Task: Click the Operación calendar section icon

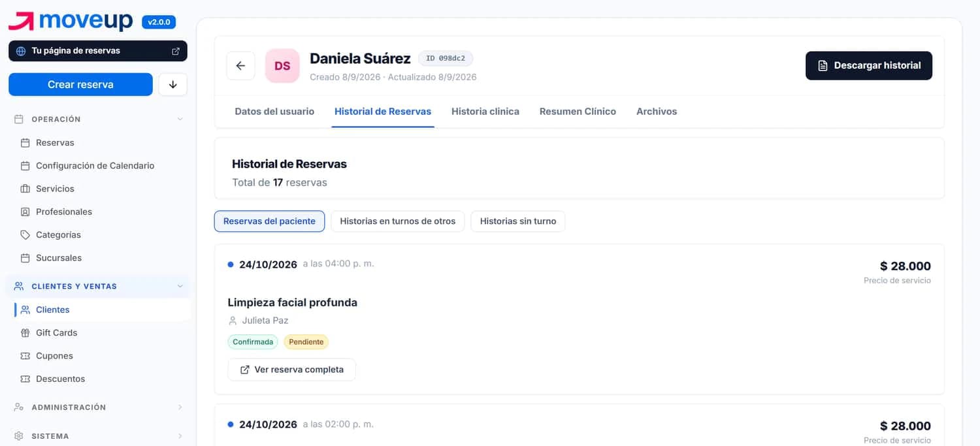Action: pyautogui.click(x=19, y=119)
